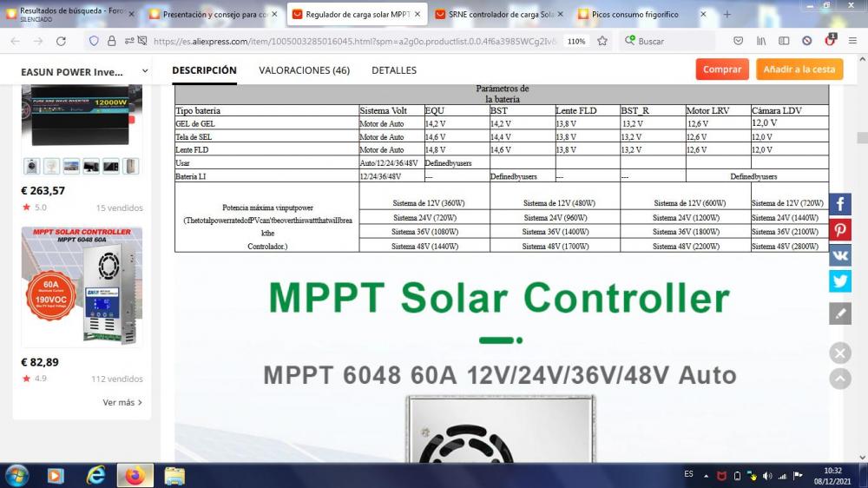Show sidebars icon
868x488 pixels.
[784, 41]
